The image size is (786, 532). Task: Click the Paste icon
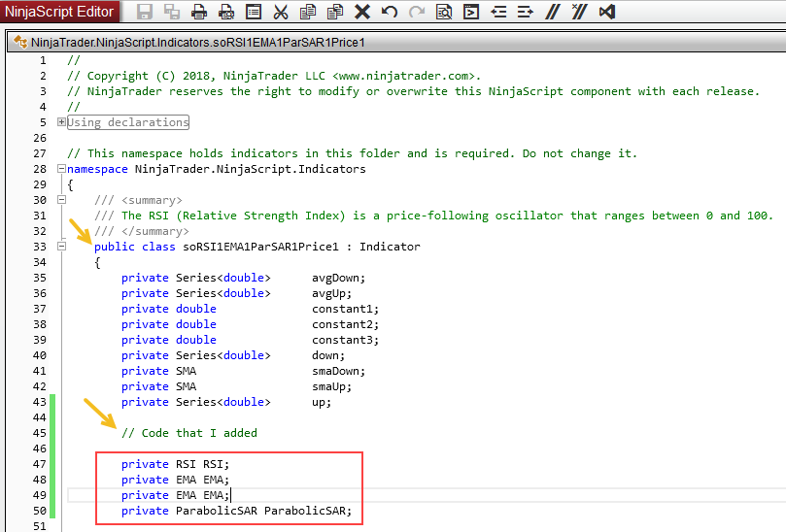tap(335, 12)
